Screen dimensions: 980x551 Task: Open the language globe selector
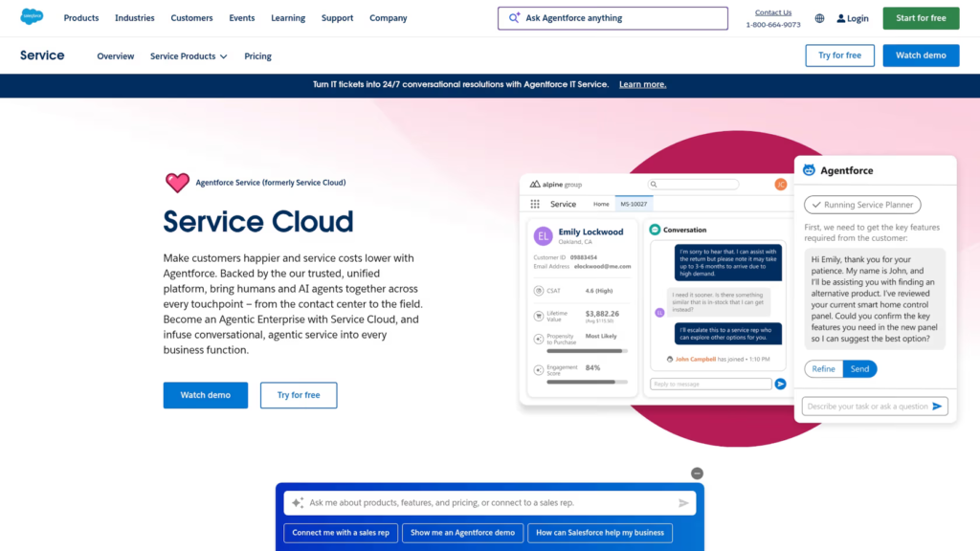818,17
